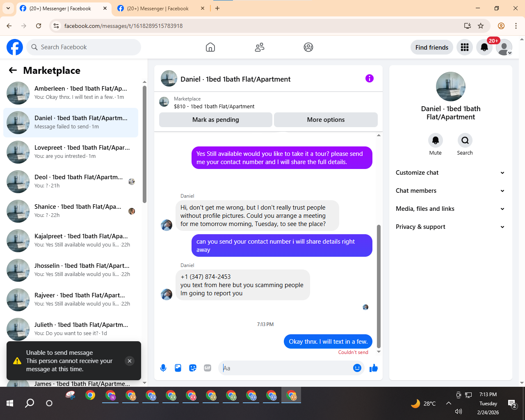Image resolution: width=525 pixels, height=420 pixels.
Task: Open Kajalpreet conversation
Action: tap(71, 241)
